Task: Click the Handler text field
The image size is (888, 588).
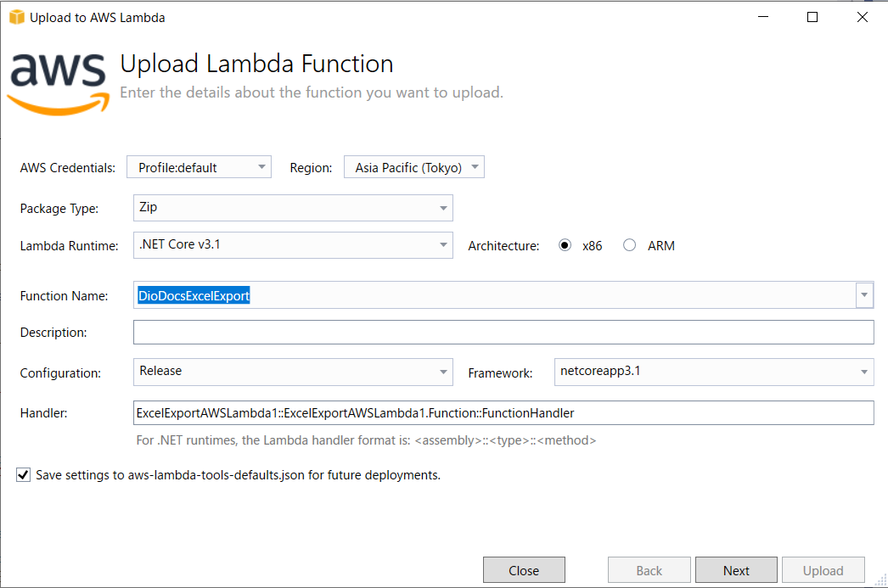Action: coord(503,412)
